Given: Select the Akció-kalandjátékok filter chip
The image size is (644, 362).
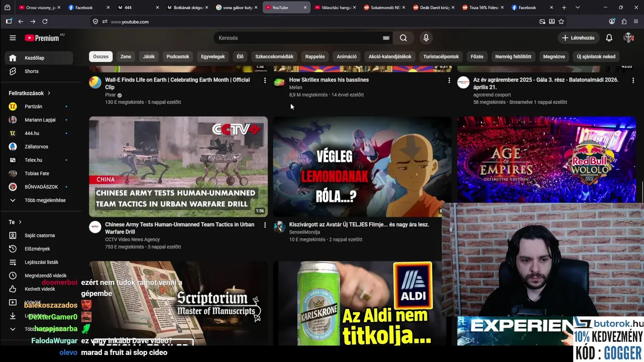Looking at the screenshot, I should pos(390,56).
